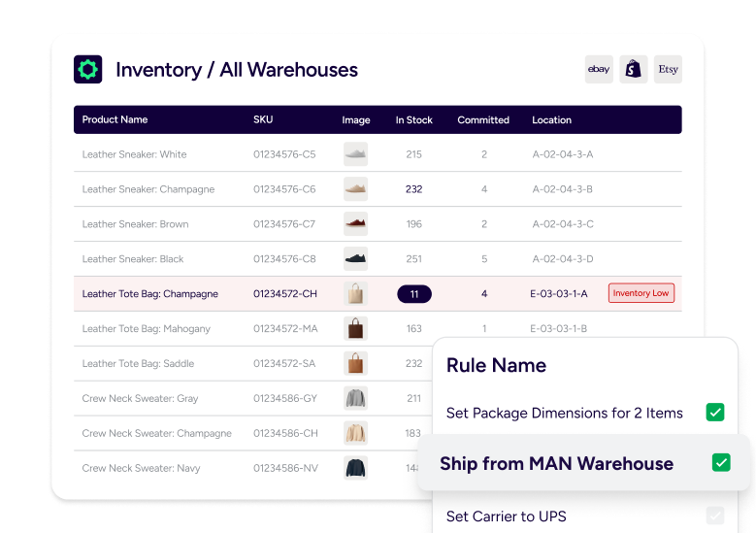The image size is (756, 533).
Task: Open the Etsy channel icon
Action: click(668, 69)
